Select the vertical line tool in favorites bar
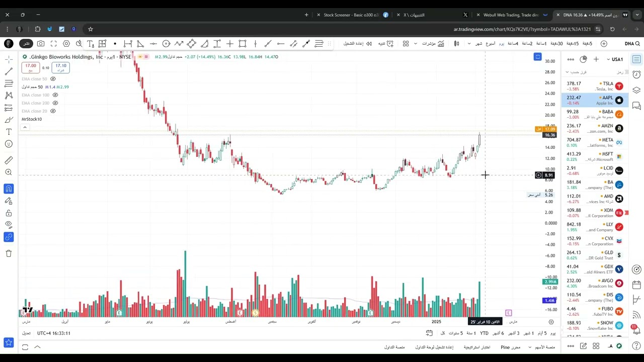The image size is (644, 362). pos(255,44)
